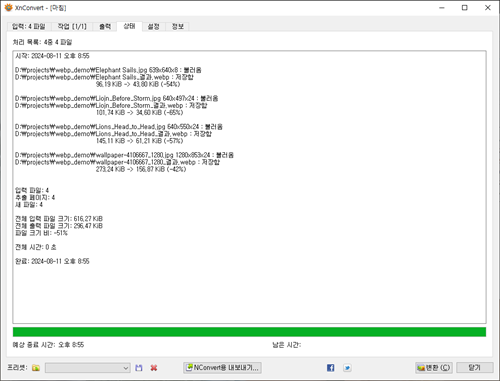
Task: Save the preset with the floppy disk icon
Action: point(139,368)
